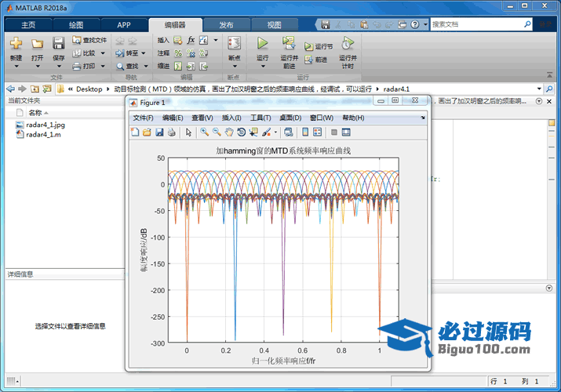Click the Print (打印) button in the ribbon

(x=84, y=66)
